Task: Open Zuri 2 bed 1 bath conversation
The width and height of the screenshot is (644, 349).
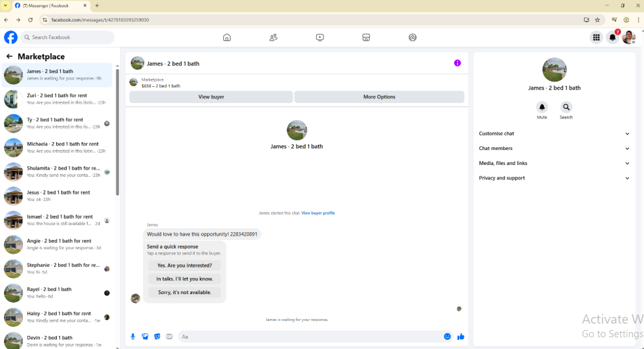Action: pos(57,99)
